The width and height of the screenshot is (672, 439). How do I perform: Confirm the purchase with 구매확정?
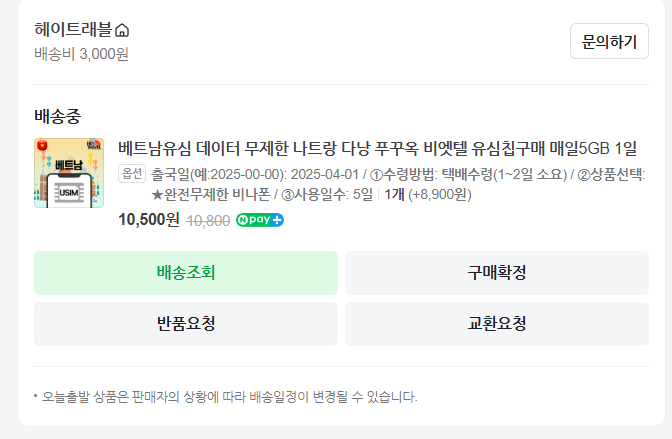(497, 273)
